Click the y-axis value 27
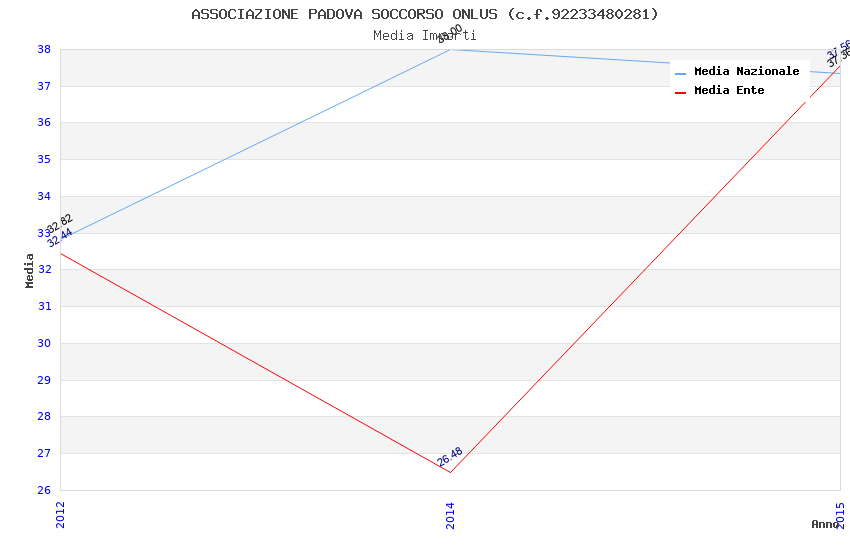The image size is (850, 550). tap(44, 453)
